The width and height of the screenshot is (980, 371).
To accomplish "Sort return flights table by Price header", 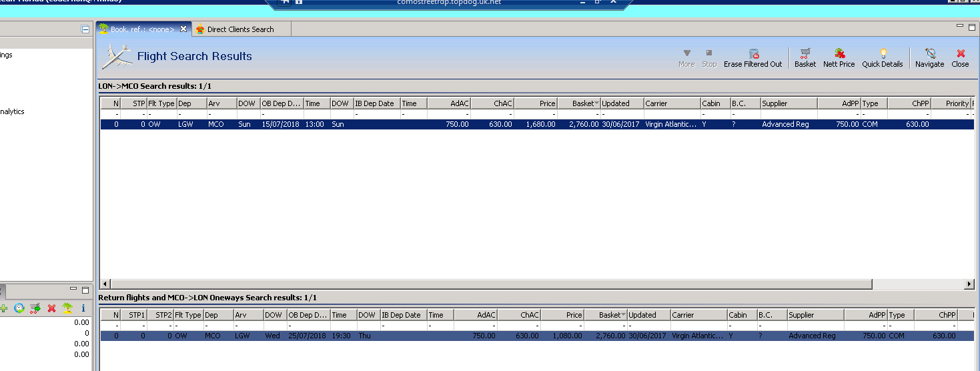I will pos(562,315).
